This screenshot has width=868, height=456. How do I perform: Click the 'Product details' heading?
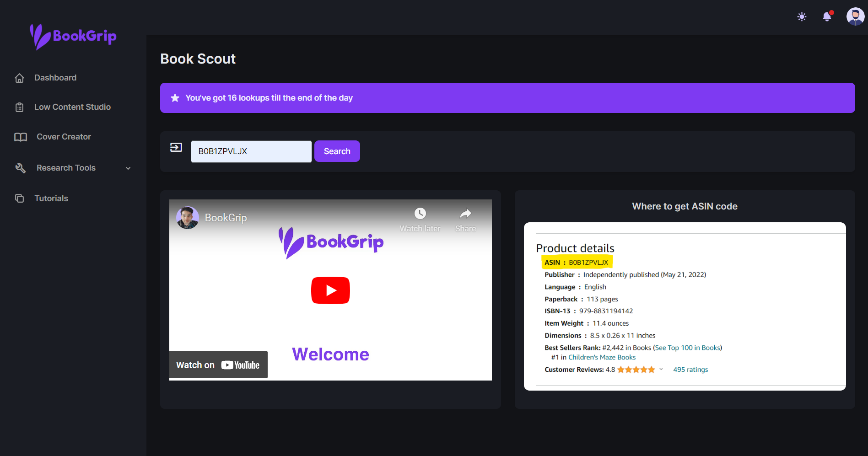point(575,248)
